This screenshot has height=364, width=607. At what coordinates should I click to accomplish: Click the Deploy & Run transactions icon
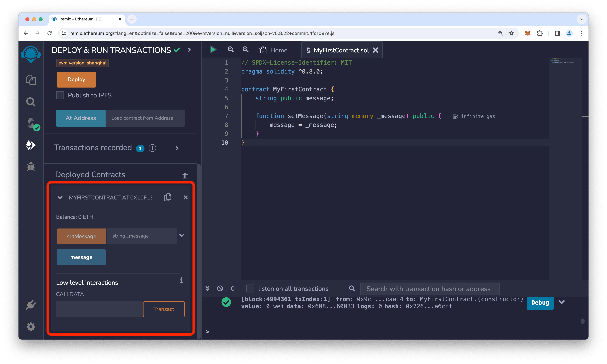pos(31,145)
